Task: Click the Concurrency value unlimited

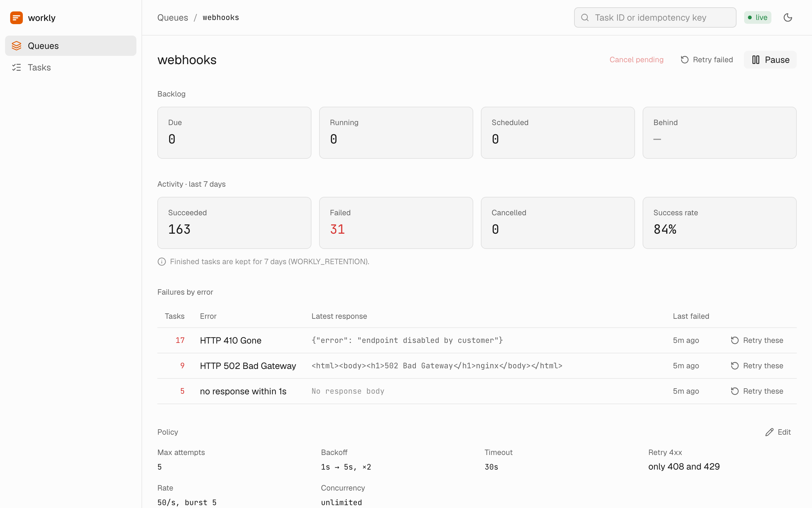Action: click(x=341, y=503)
